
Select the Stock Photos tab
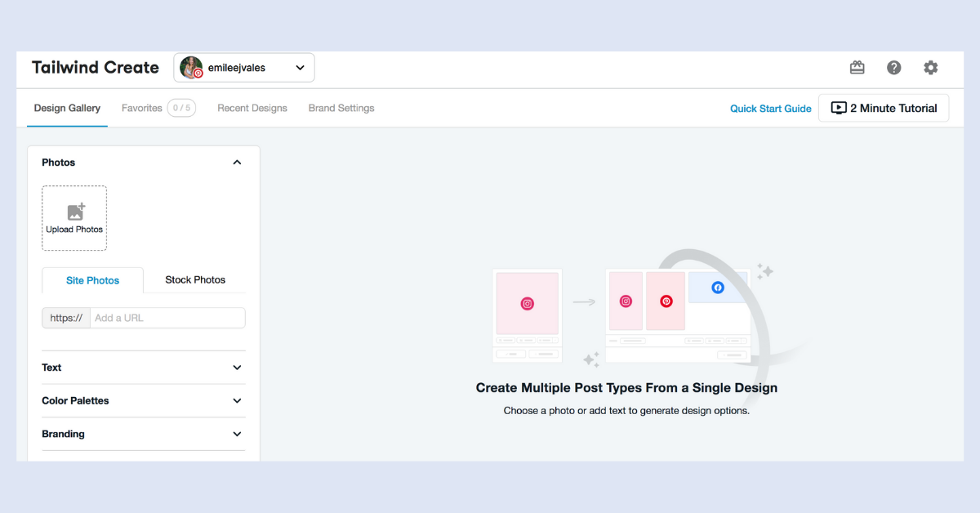195,279
